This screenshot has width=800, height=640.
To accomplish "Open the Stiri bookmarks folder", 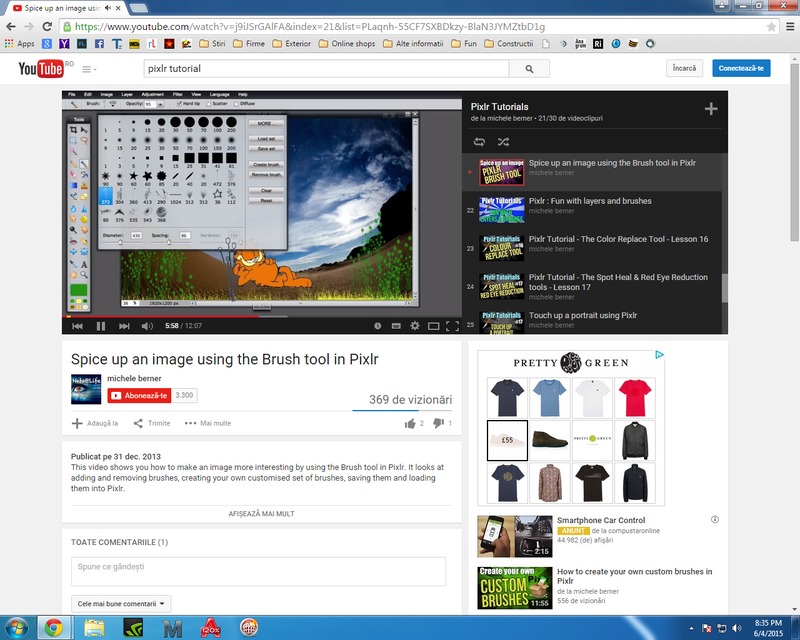I will click(212, 44).
